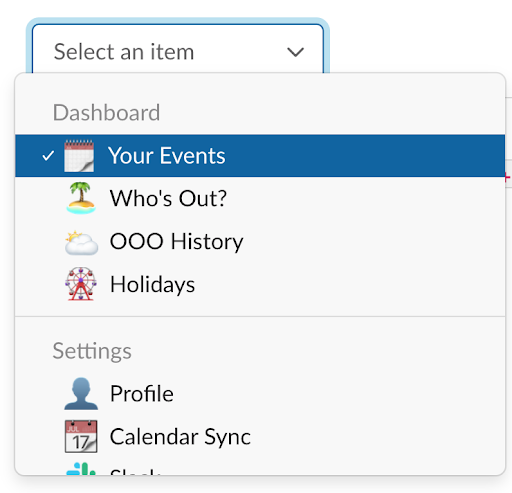Open the Profile settings entry

point(260,394)
